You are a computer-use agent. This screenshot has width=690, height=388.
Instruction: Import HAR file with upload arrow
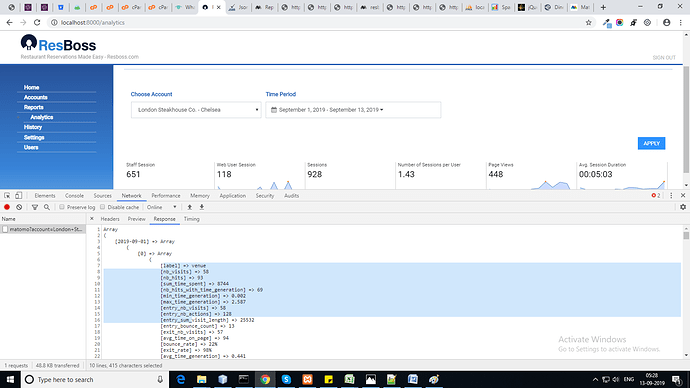190,207
